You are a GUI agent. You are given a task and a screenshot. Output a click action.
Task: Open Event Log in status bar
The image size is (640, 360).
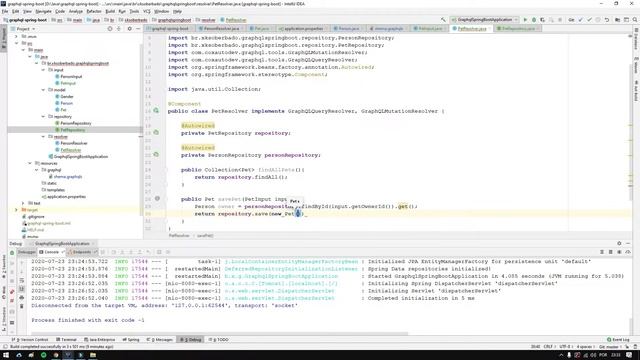click(x=618, y=340)
